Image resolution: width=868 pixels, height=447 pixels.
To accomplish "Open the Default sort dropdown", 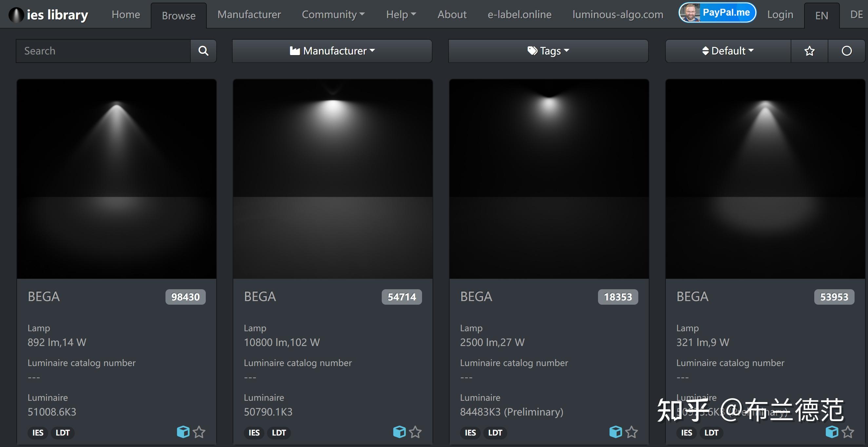I will coord(728,51).
